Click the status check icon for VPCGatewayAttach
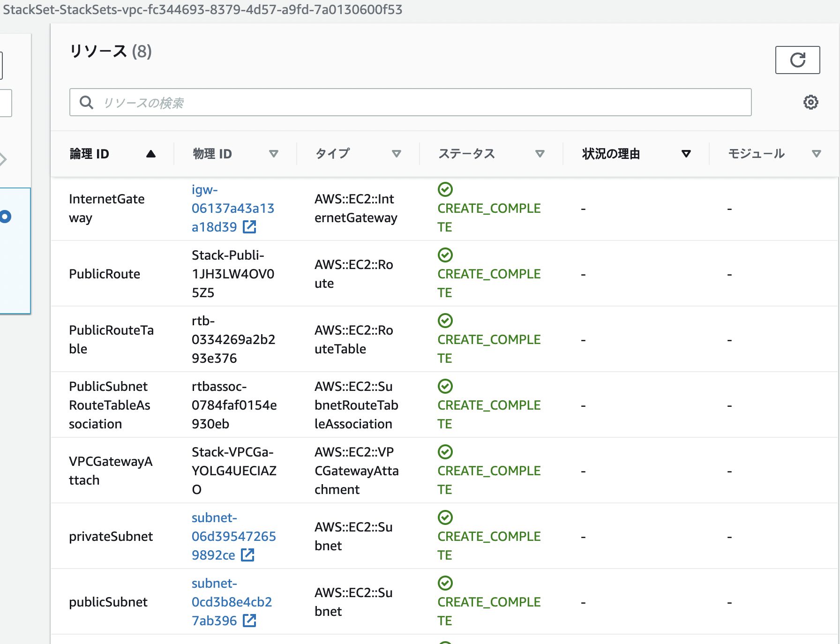 [x=445, y=452]
